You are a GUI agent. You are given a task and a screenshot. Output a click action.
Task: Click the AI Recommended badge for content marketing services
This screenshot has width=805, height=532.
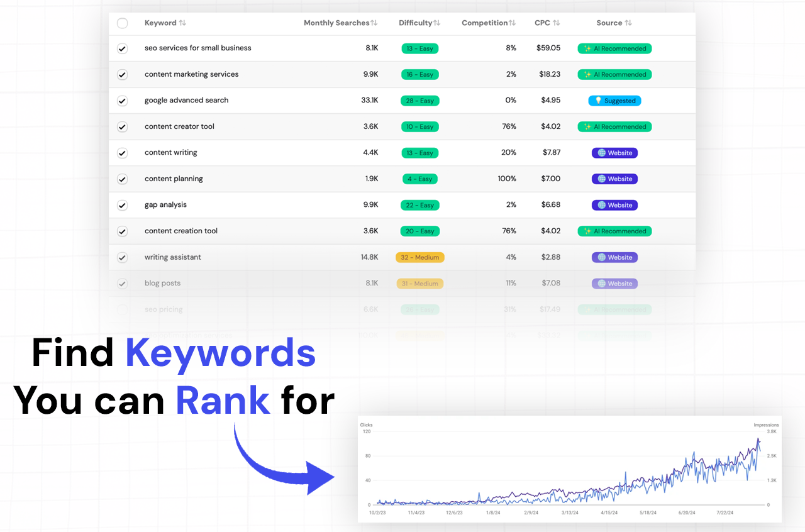(614, 74)
